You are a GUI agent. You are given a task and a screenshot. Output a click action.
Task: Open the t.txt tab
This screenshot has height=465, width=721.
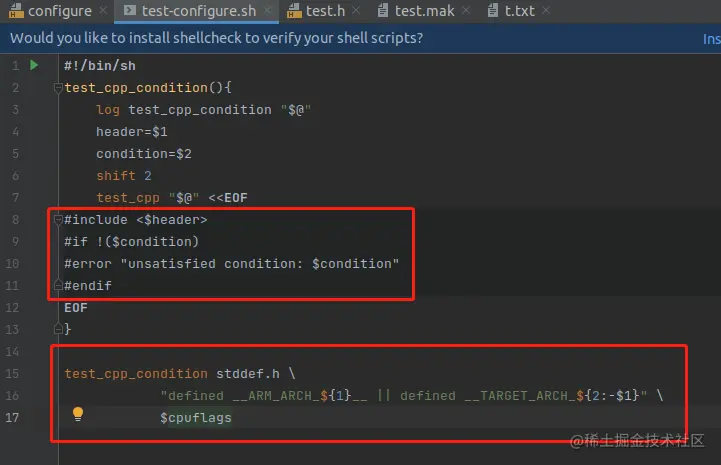520,11
